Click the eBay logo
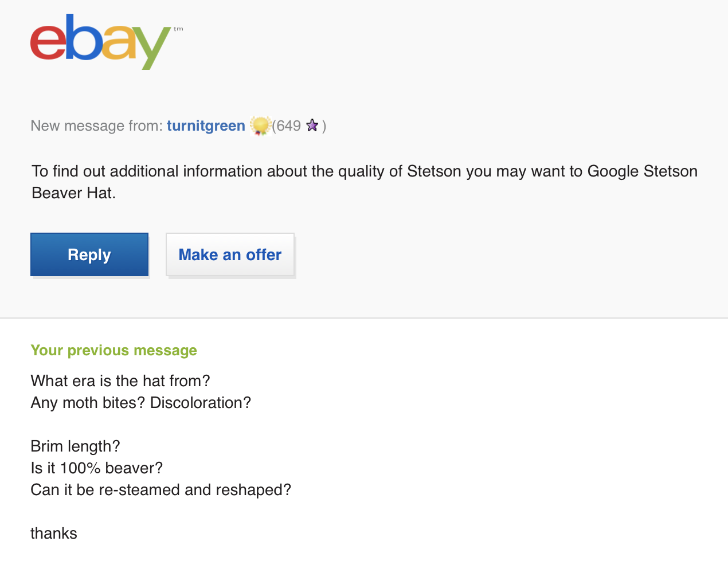The height and width of the screenshot is (565, 728). pos(101,41)
